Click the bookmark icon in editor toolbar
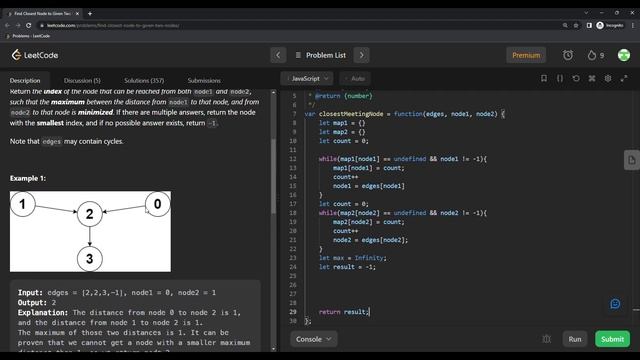The height and width of the screenshot is (360, 640). pyautogui.click(x=544, y=78)
